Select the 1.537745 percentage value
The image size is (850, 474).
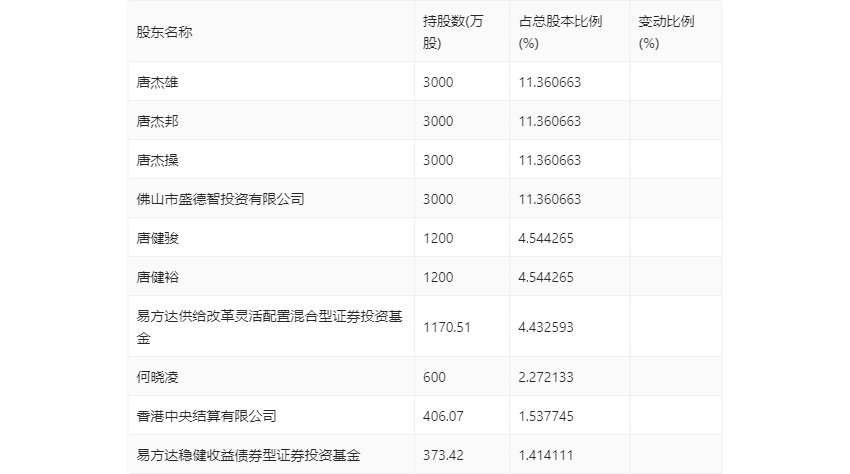546,416
